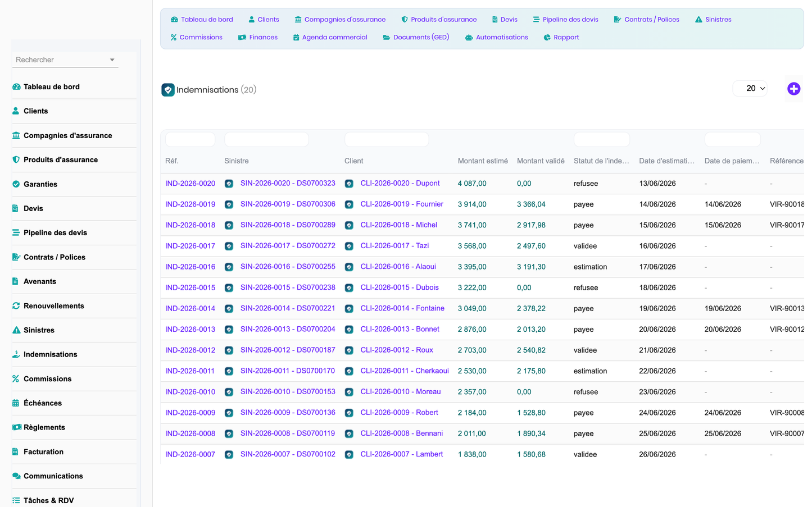Viewport: 812px width, 507px height.
Task: Click the shield icon next to SIN-2026-0020
Action: tap(229, 184)
